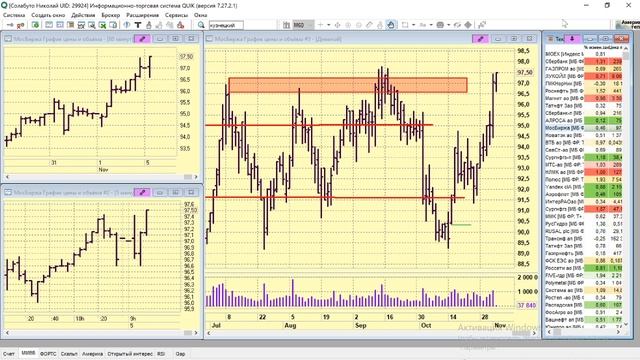The height and width of the screenshot is (360, 640).
Task: Click the green Excel export toolbar icon
Action: [x=102, y=25]
